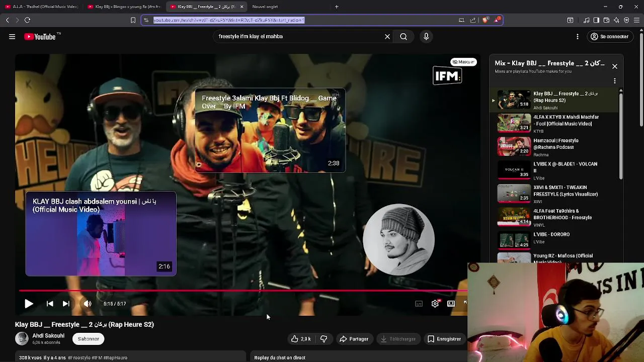Toggle subtitles in the player
644x362 pixels.
point(419,304)
